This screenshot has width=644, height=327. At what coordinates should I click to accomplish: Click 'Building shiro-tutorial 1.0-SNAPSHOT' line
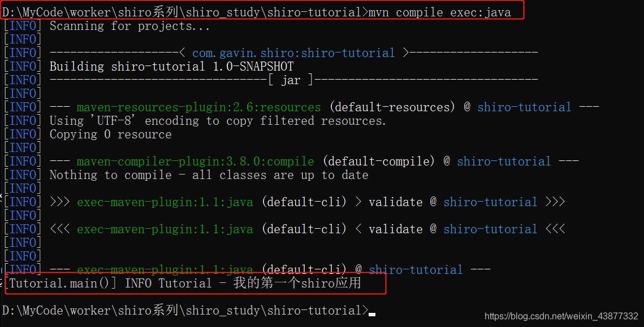(172, 67)
